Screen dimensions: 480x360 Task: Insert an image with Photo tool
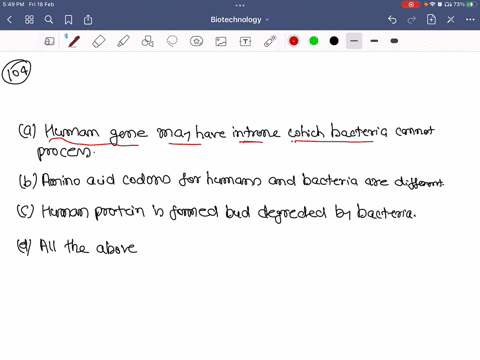(x=221, y=41)
